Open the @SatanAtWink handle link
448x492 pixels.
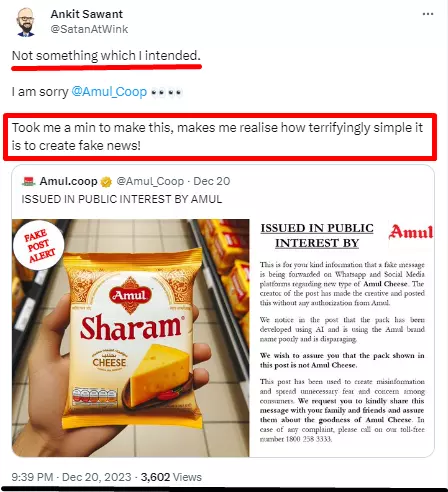click(89, 29)
